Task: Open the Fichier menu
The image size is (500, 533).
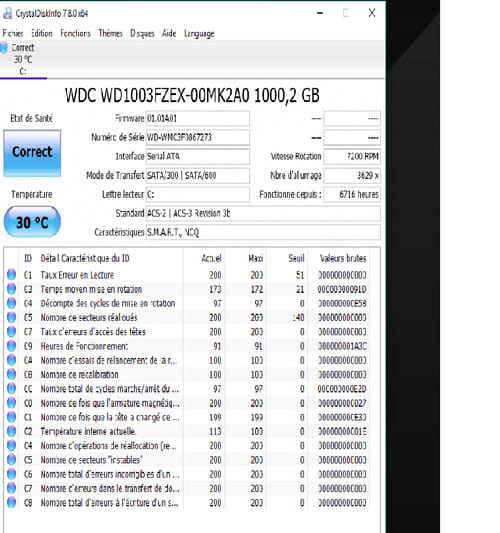Action: [13, 33]
